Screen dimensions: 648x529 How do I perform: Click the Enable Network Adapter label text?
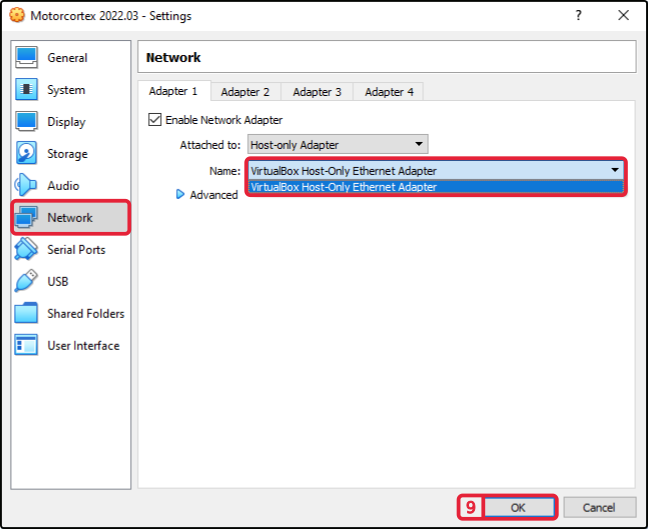(224, 120)
